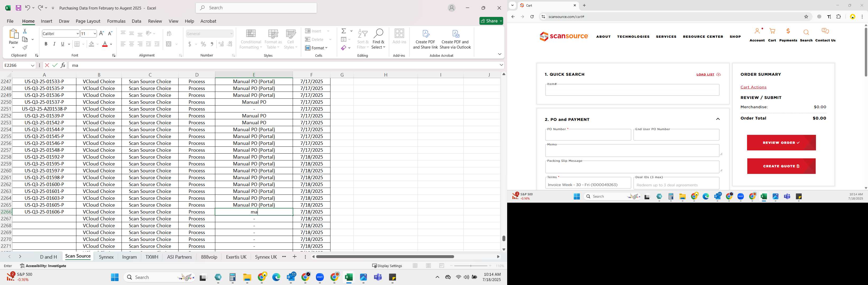Open the Data ribbon tab

137,21
